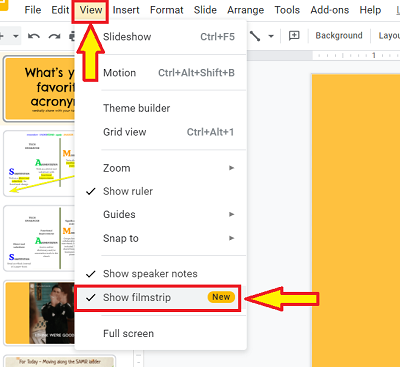The height and width of the screenshot is (367, 400).
Task: Select the second SAMR slide thumbnail
Action: pyautogui.click(x=39, y=163)
